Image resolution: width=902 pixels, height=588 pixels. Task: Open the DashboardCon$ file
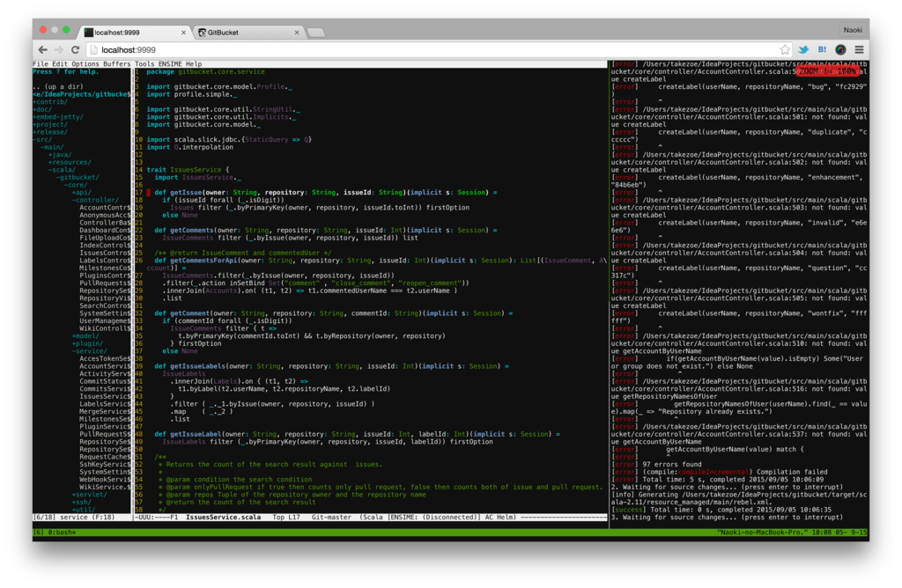point(105,230)
